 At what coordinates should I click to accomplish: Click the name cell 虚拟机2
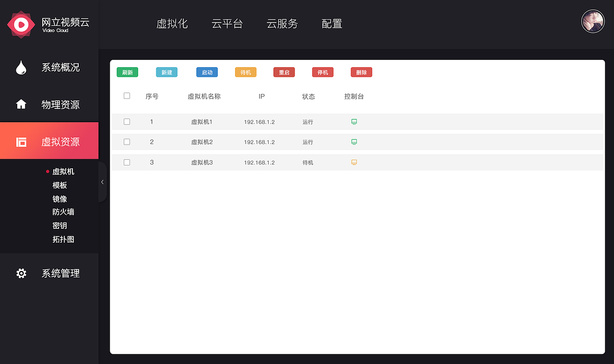click(x=202, y=142)
